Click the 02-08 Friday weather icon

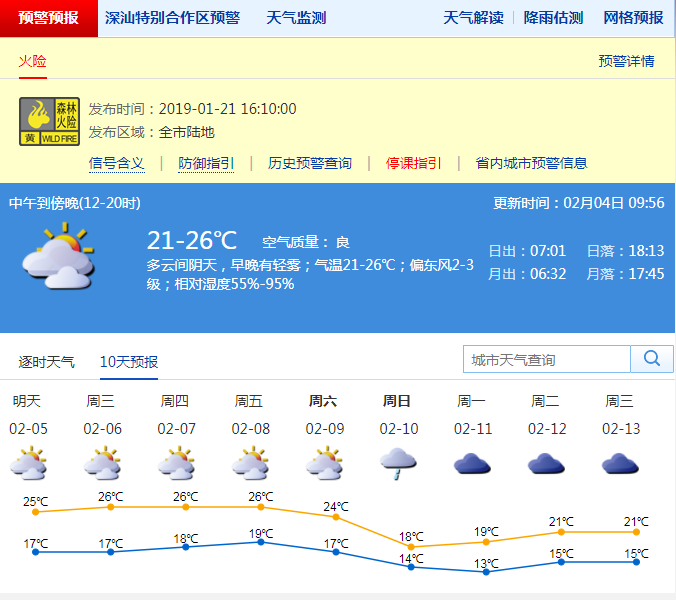point(249,463)
